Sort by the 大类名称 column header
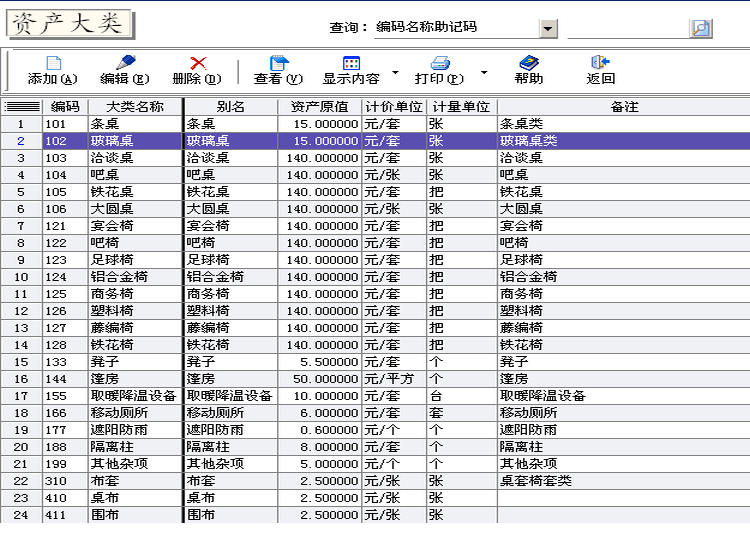 [x=135, y=107]
